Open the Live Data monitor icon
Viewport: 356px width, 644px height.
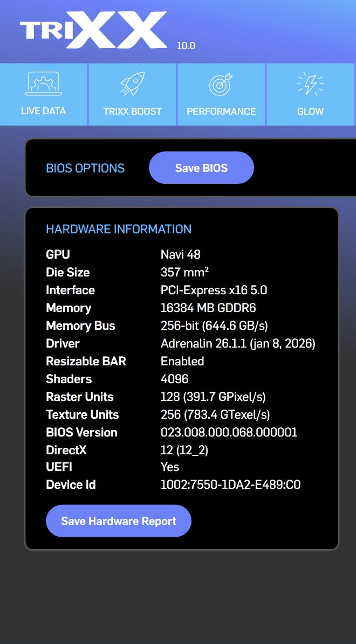click(44, 84)
